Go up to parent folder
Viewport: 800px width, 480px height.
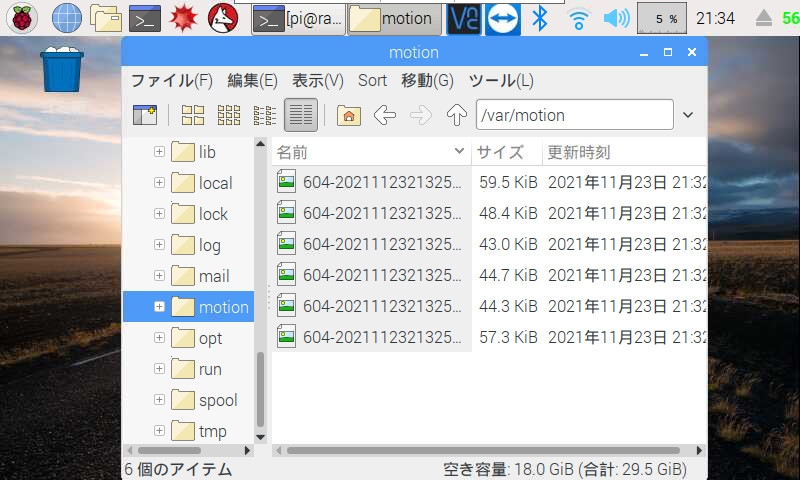point(456,115)
